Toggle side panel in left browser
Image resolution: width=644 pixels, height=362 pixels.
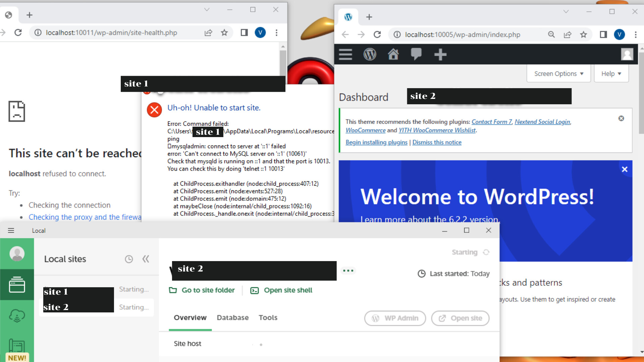(x=244, y=33)
